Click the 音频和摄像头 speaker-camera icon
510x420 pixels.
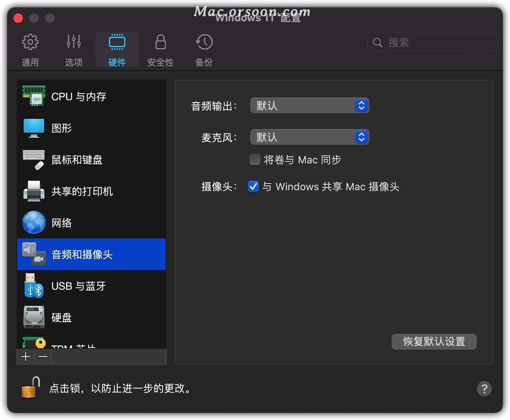pos(34,254)
